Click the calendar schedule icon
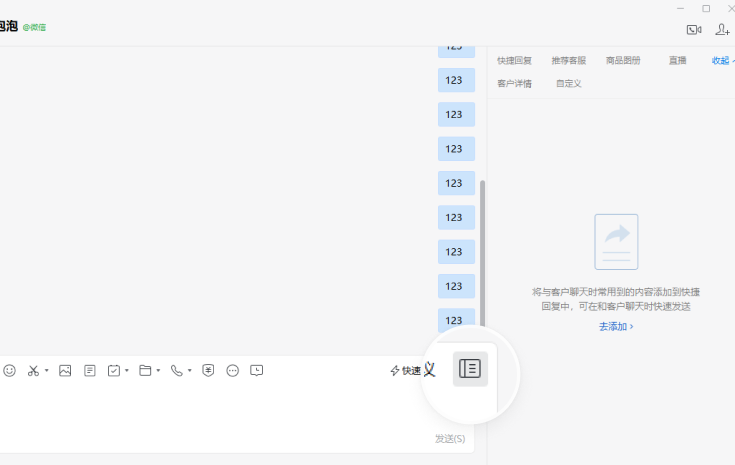This screenshot has height=465, width=735. pyautogui.click(x=114, y=371)
